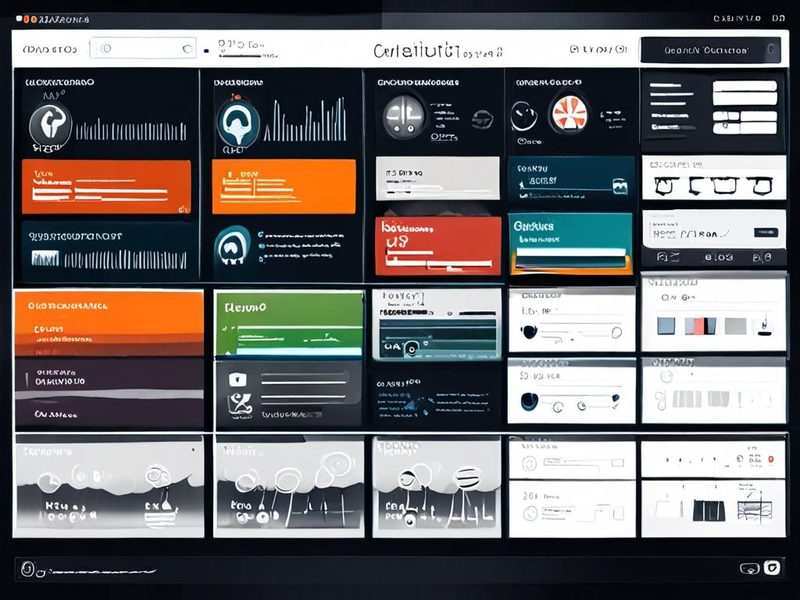Image resolution: width=800 pixels, height=600 pixels.
Task: Click the outlined oval icon in the bottom-right corner
Action: coord(749,568)
